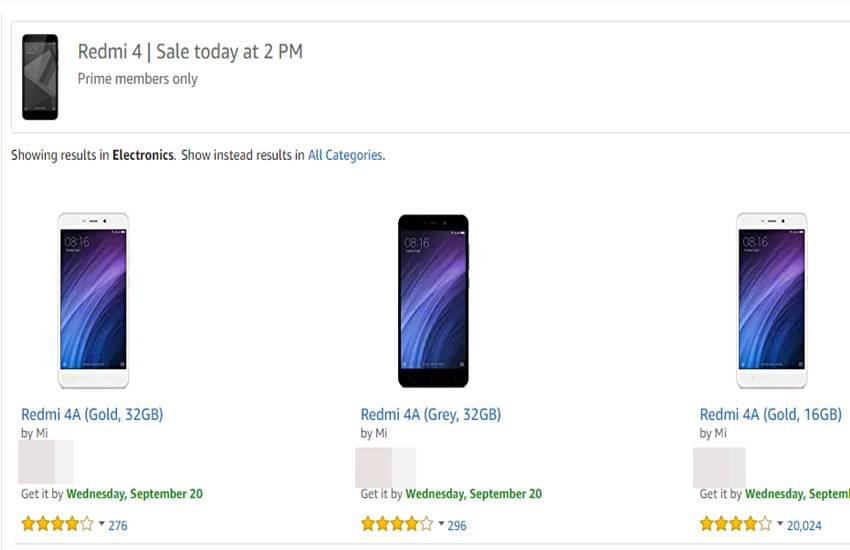Open the Redmi 4A Gold 16GB product image

771,300
